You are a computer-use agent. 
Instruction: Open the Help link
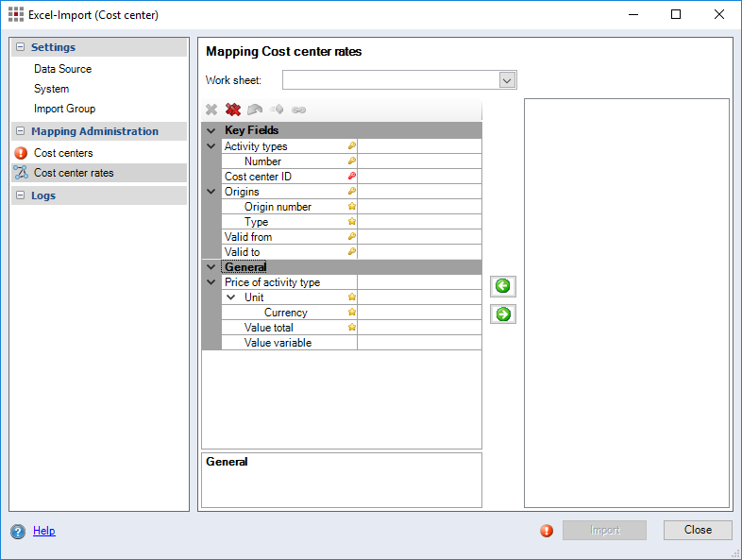point(44,531)
